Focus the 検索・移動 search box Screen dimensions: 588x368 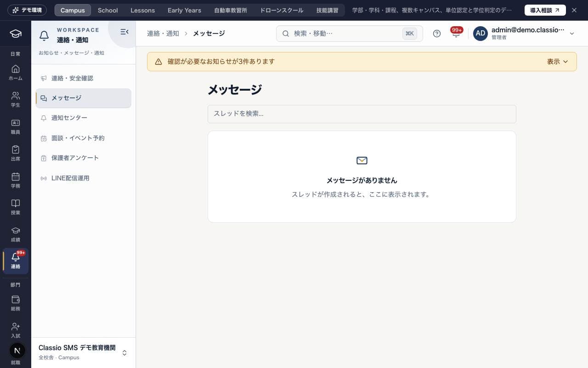click(349, 34)
